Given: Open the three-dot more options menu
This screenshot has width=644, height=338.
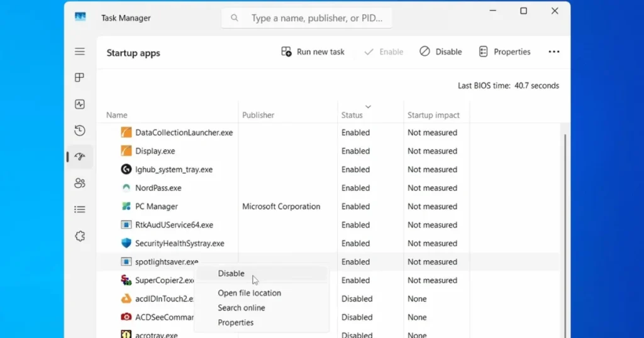Looking at the screenshot, I should point(553,52).
